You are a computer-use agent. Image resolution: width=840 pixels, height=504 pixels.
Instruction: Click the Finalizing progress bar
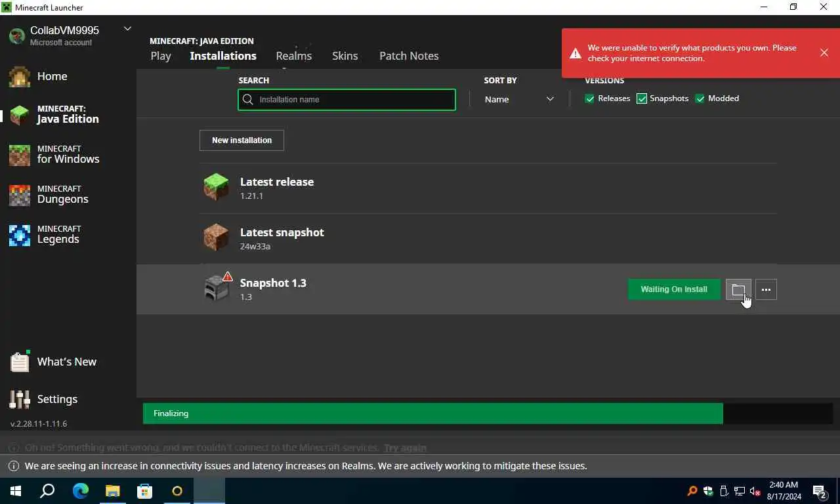488,413
